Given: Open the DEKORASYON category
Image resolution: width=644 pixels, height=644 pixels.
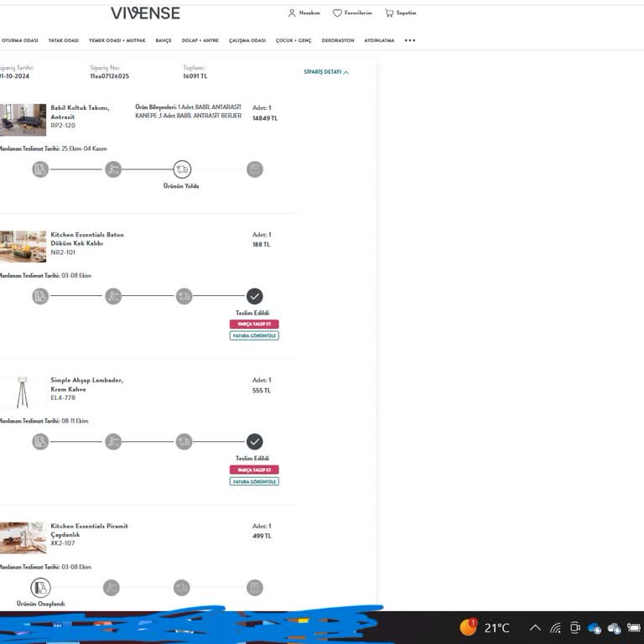Looking at the screenshot, I should pos(338,40).
